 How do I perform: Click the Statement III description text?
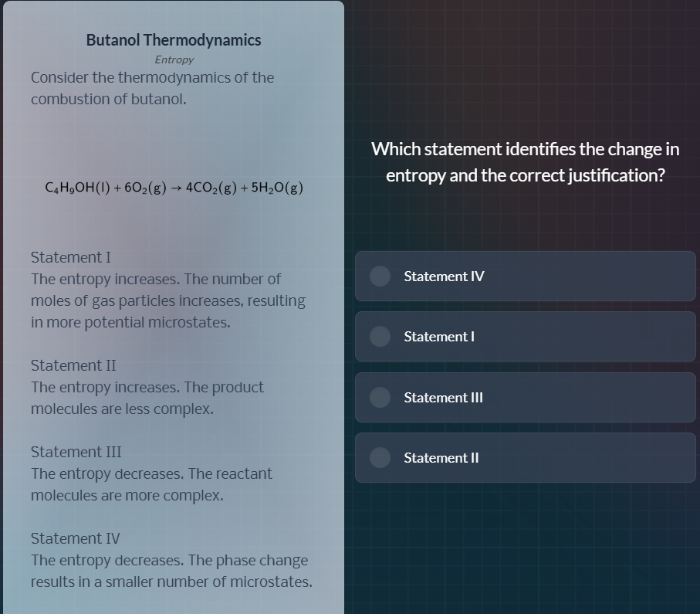point(152,484)
